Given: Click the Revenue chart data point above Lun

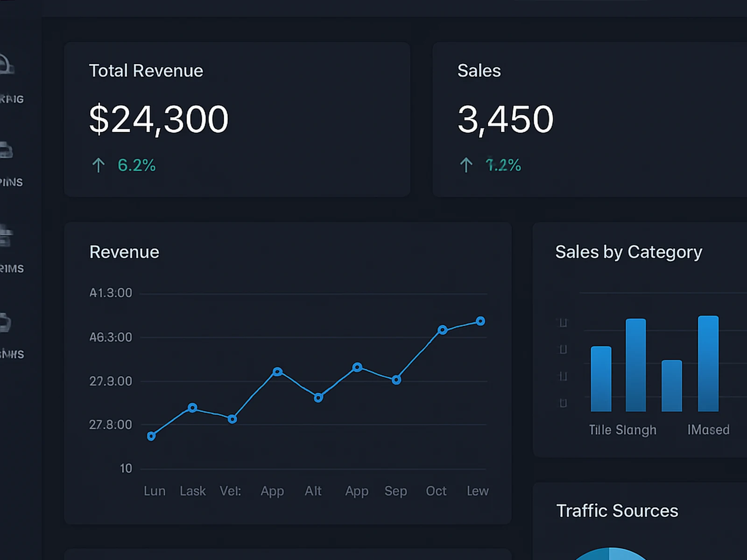Looking at the screenshot, I should coord(151,436).
